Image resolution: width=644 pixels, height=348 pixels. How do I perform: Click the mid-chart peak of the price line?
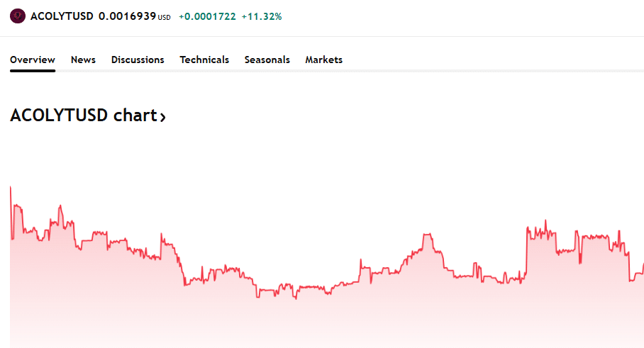[428, 235]
